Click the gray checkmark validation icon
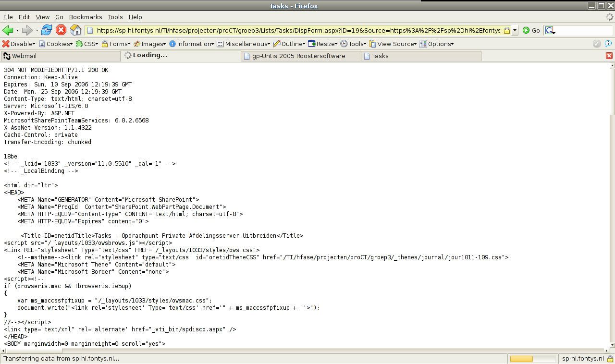The width and height of the screenshot is (615, 364). 597,44
